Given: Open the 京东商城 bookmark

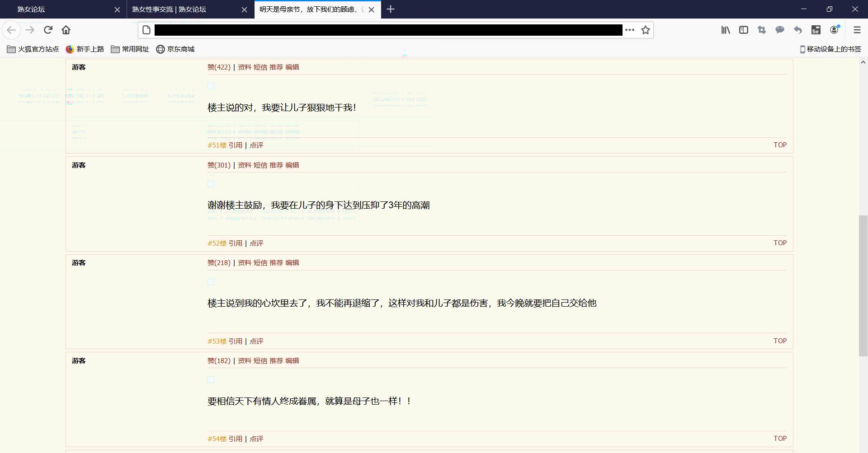Looking at the screenshot, I should point(175,49).
